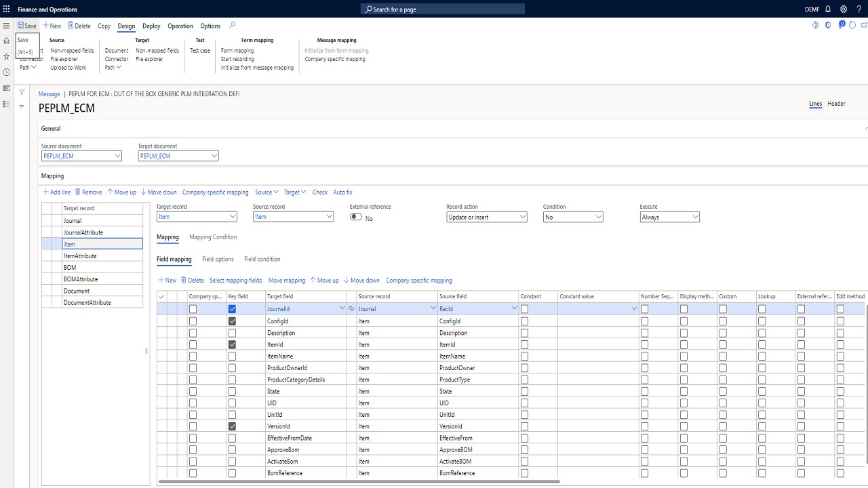
Task: Click Message breadcrumb link
Action: tap(49, 94)
